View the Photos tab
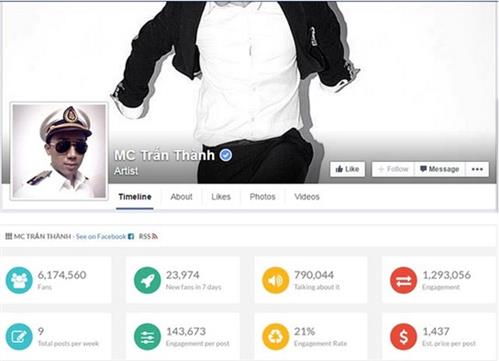The image size is (499, 361). [x=262, y=197]
